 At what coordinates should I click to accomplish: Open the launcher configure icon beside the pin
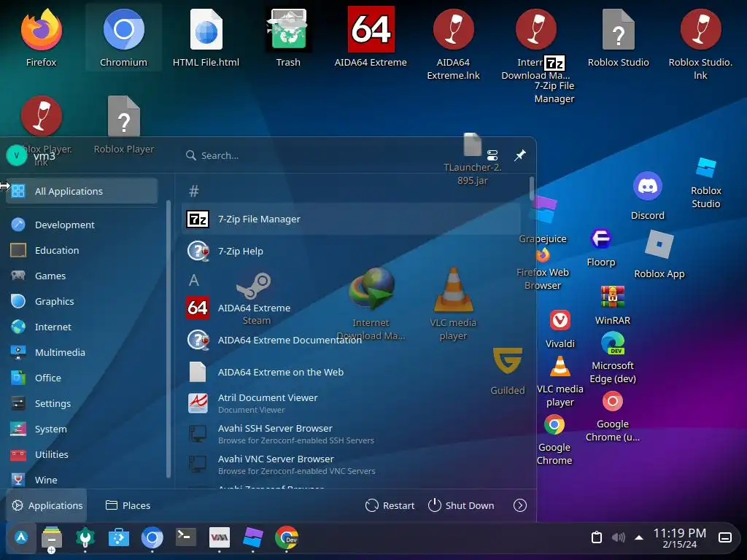pos(492,155)
